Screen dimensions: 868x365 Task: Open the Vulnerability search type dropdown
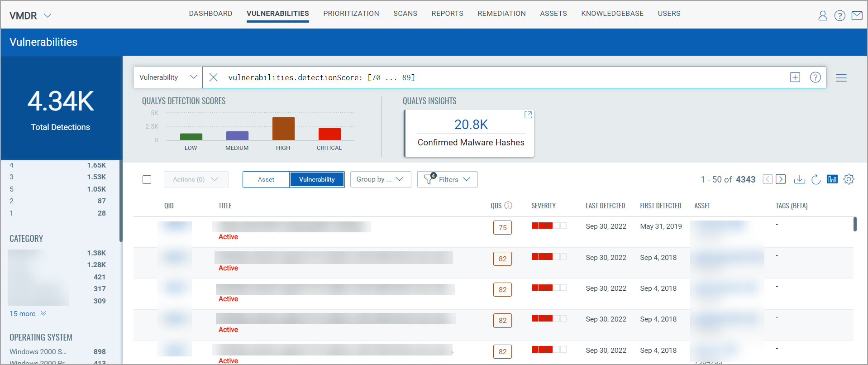[168, 77]
